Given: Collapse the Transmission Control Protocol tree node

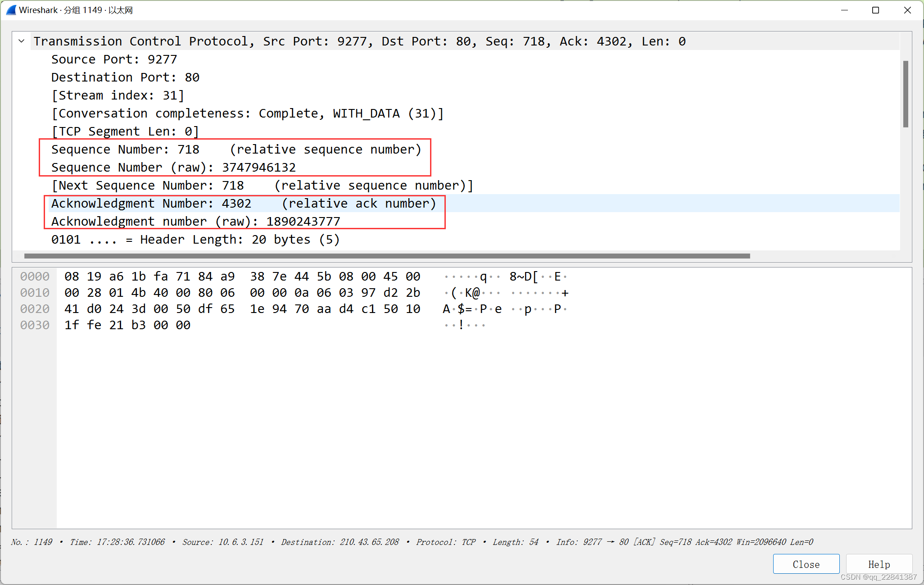Looking at the screenshot, I should point(21,41).
